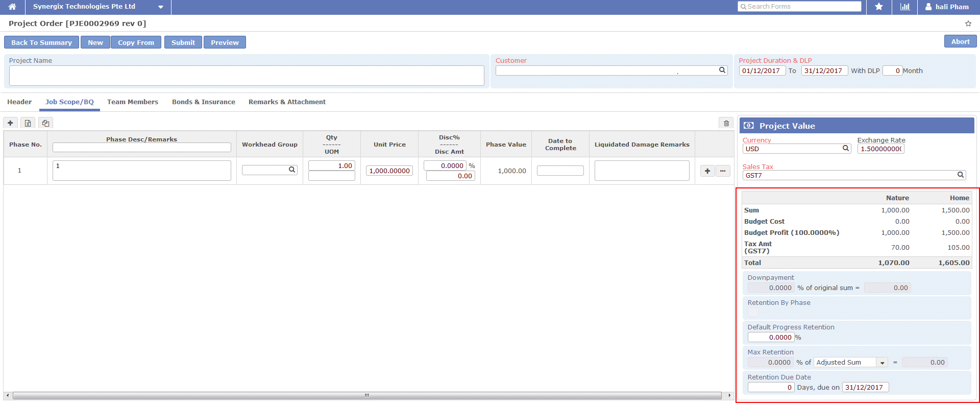This screenshot has width=980, height=406.
Task: Open the hali Pham user menu
Action: coord(947,7)
